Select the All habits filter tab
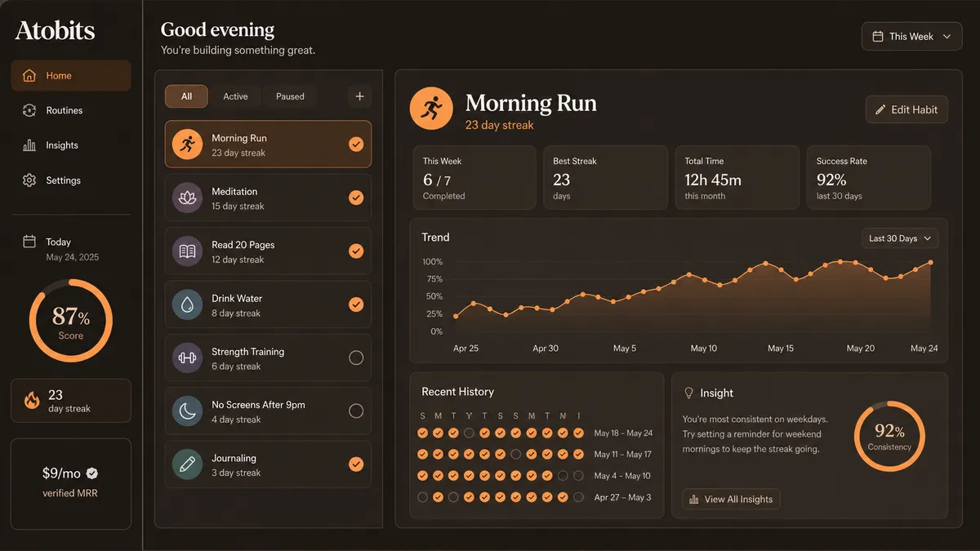This screenshot has width=980, height=551. click(x=186, y=96)
